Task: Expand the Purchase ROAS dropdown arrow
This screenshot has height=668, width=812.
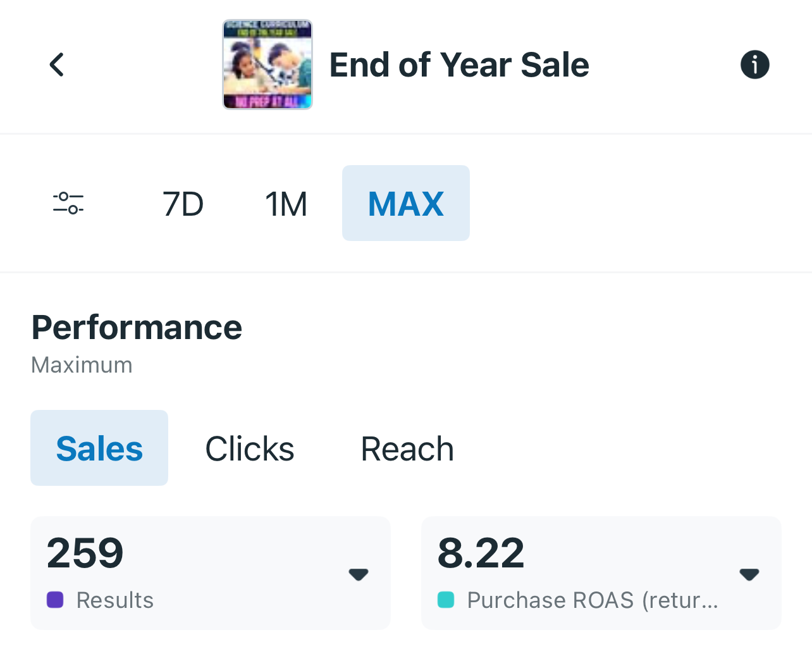Action: coord(749,574)
